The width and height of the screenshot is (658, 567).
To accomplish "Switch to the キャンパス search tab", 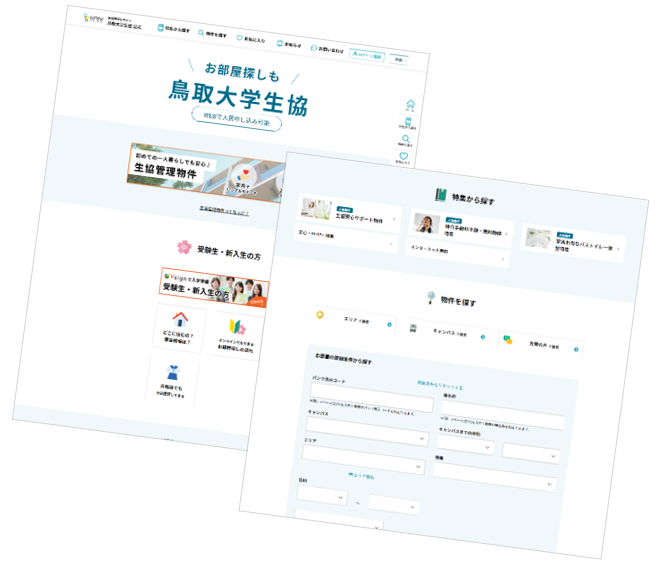I will point(444,331).
